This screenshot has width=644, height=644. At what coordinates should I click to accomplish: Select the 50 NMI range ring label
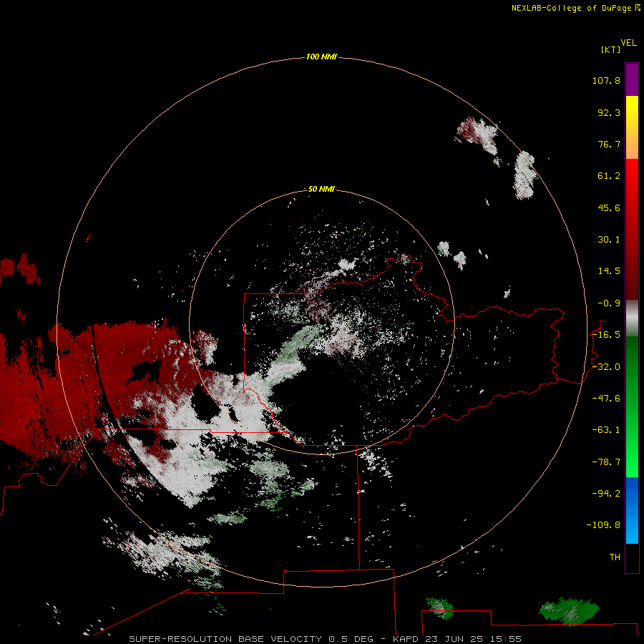pyautogui.click(x=321, y=189)
